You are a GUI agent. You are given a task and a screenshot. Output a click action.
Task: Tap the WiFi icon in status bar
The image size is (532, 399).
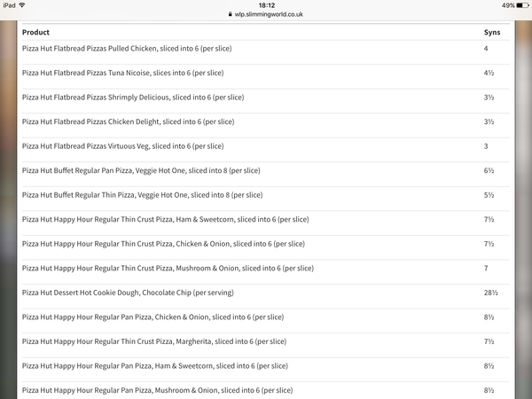(x=22, y=5)
